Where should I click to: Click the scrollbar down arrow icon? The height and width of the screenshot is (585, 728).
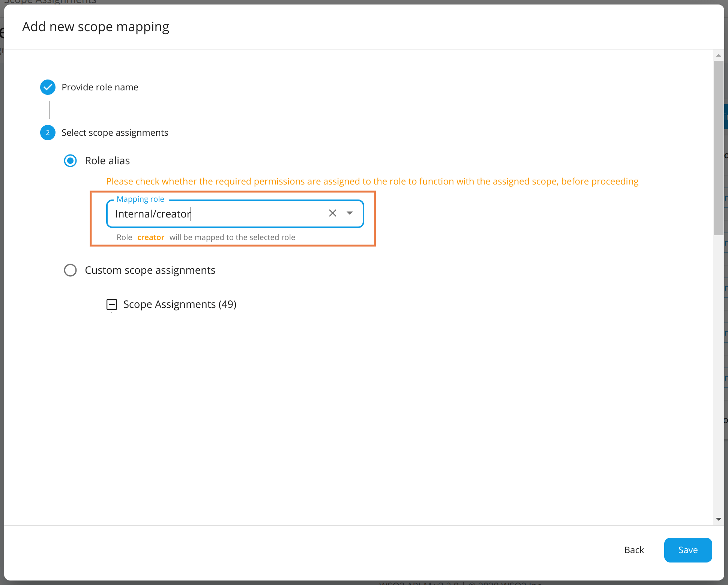point(718,519)
